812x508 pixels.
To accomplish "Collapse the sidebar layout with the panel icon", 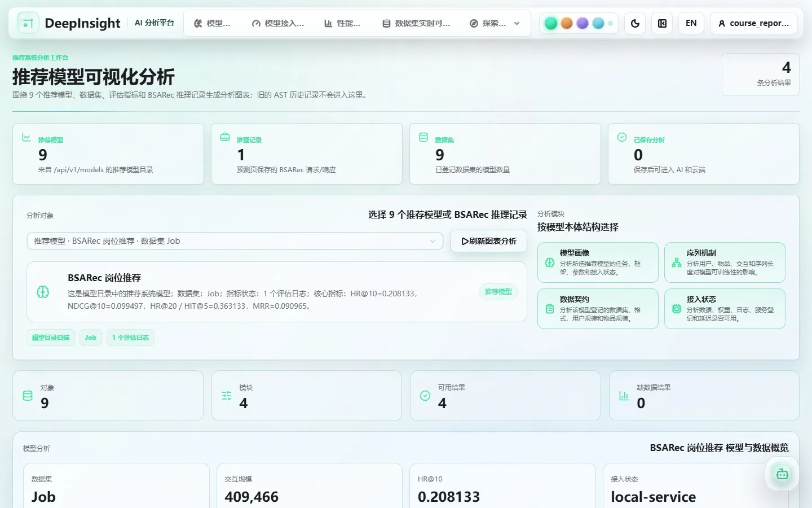I will coord(662,23).
